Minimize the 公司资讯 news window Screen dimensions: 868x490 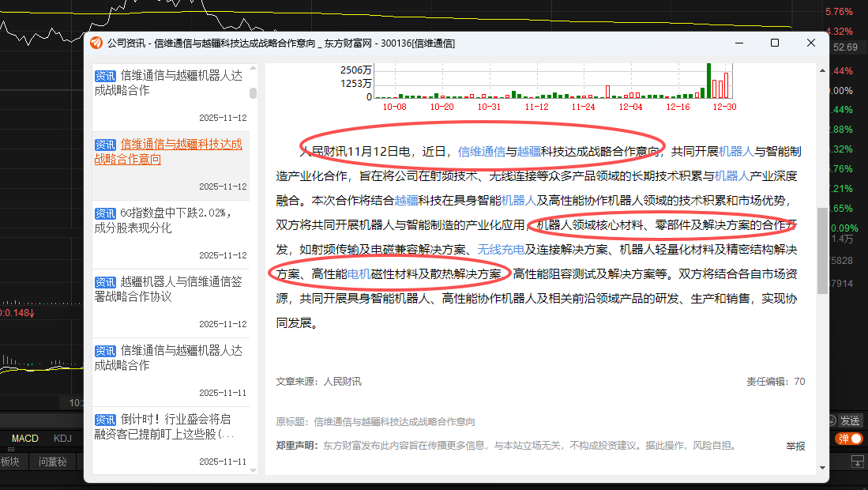click(x=739, y=43)
